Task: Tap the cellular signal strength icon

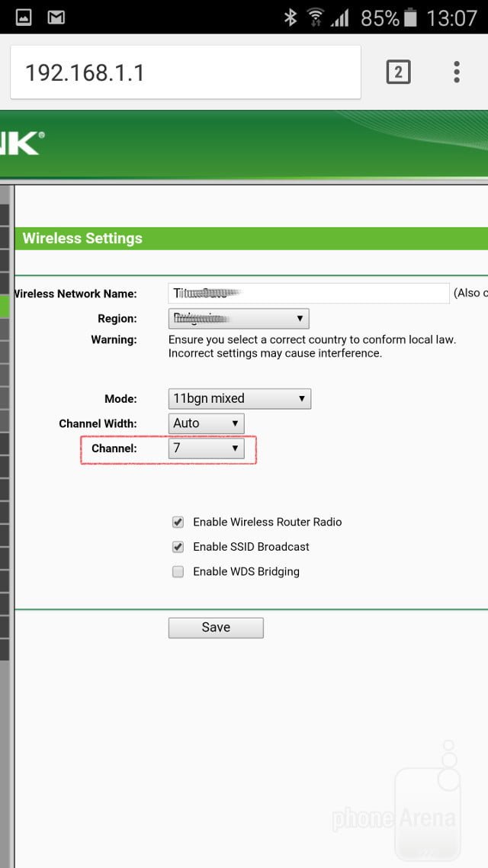Action: (x=339, y=17)
